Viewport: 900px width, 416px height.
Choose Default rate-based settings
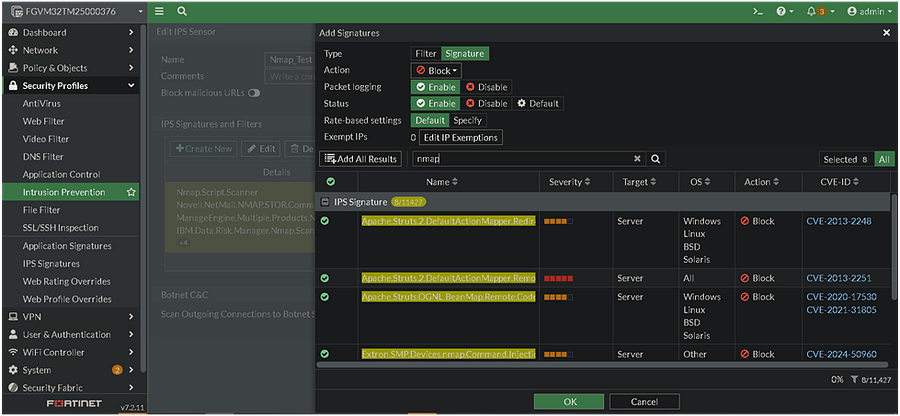click(430, 120)
